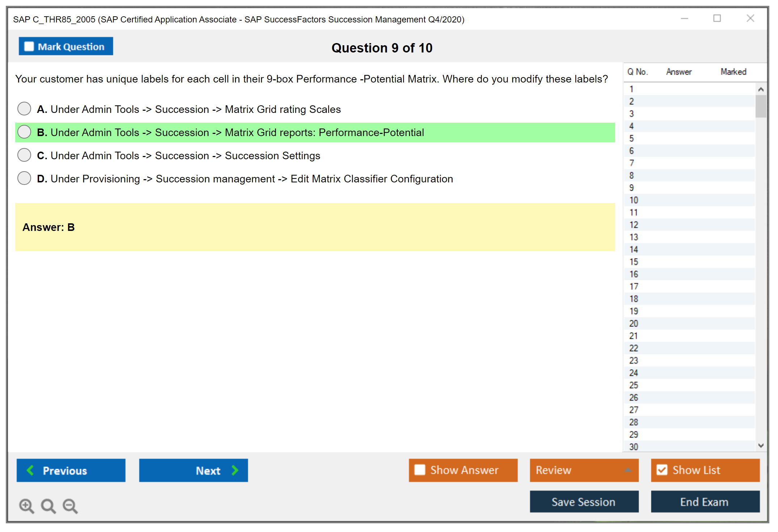Toggle the Mark Question checkbox
778x532 pixels.
pos(29,47)
